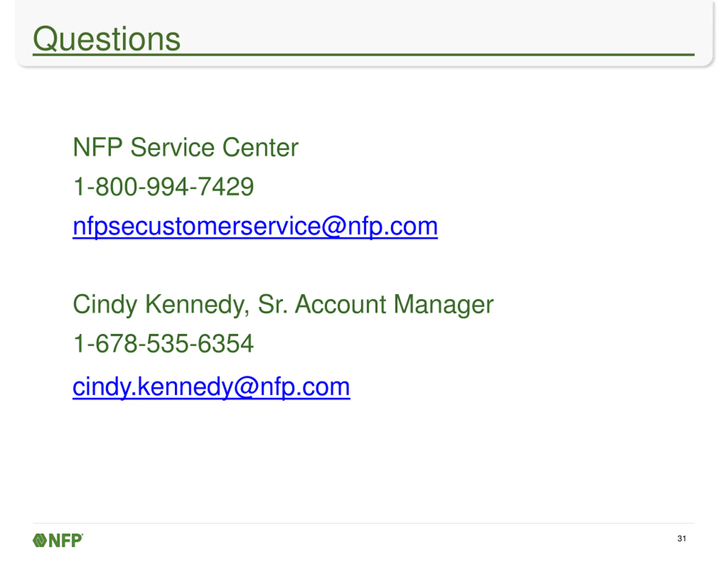Click the slide number 31

tap(682, 538)
